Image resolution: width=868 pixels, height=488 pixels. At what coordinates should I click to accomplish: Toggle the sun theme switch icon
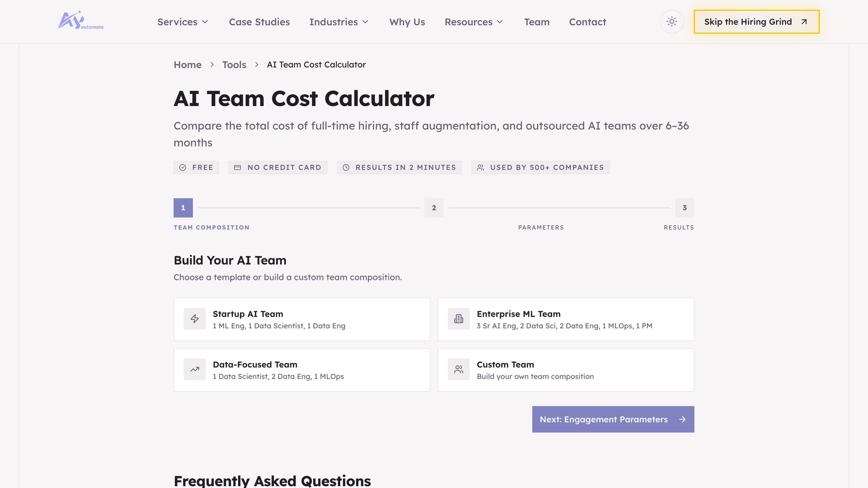[x=671, y=22]
